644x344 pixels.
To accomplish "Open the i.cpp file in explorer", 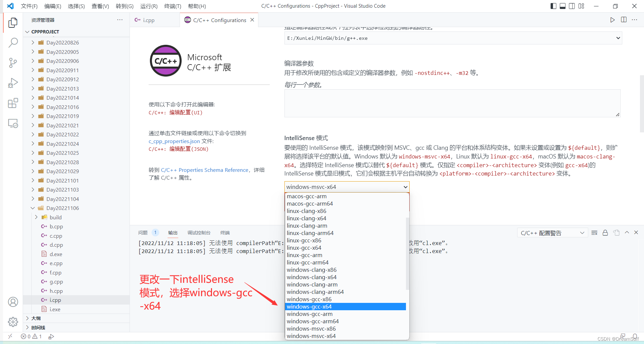I will point(76,300).
